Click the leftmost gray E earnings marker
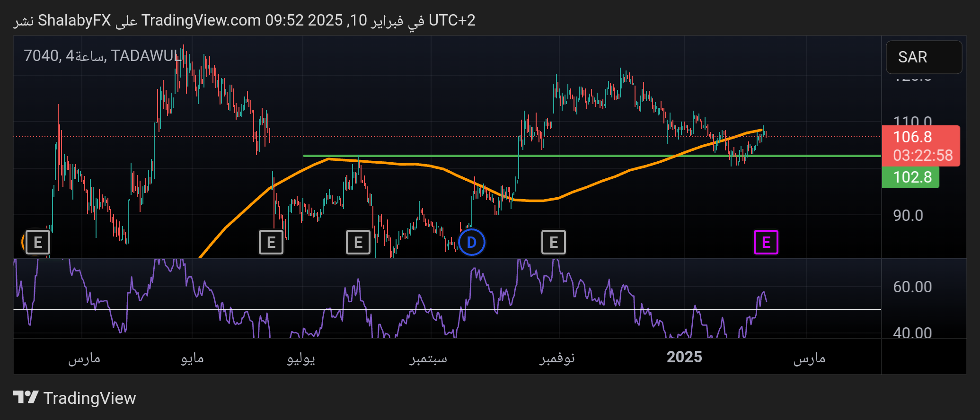Screen dimensions: 980x420 [x=37, y=242]
